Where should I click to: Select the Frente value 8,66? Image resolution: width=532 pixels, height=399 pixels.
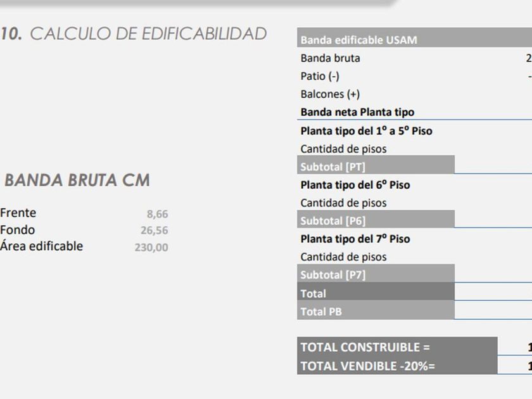click(157, 214)
